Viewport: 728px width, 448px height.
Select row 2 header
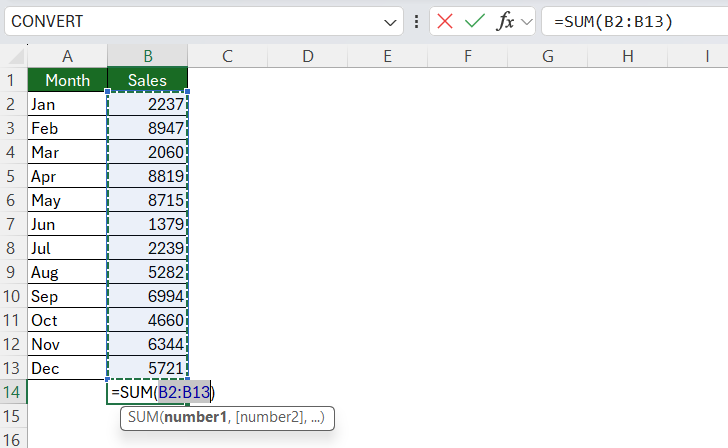(x=13, y=104)
